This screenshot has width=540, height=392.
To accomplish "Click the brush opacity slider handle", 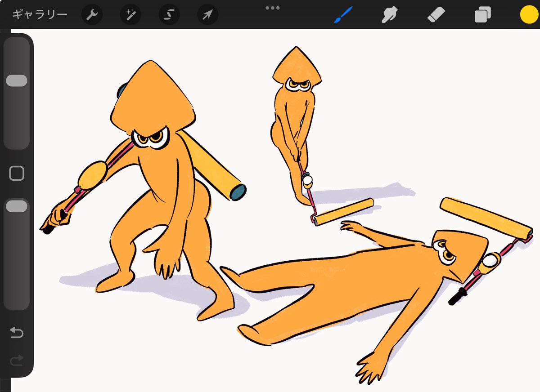I will [x=17, y=206].
